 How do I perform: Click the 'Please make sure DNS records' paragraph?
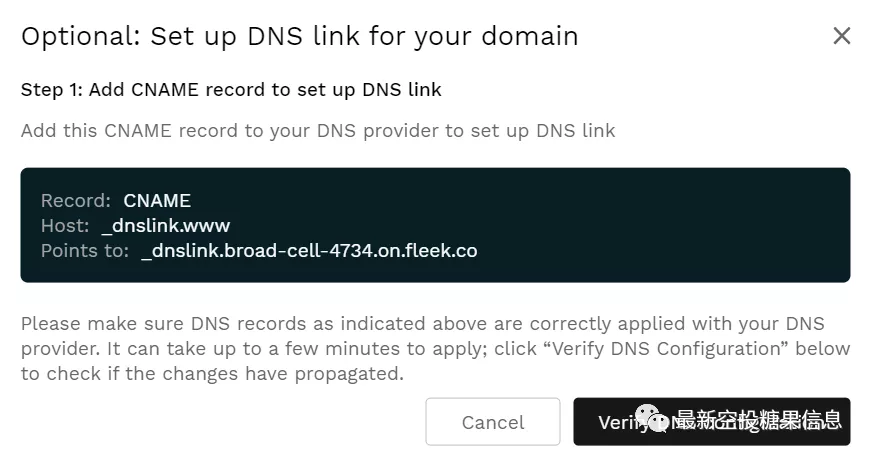coord(435,348)
